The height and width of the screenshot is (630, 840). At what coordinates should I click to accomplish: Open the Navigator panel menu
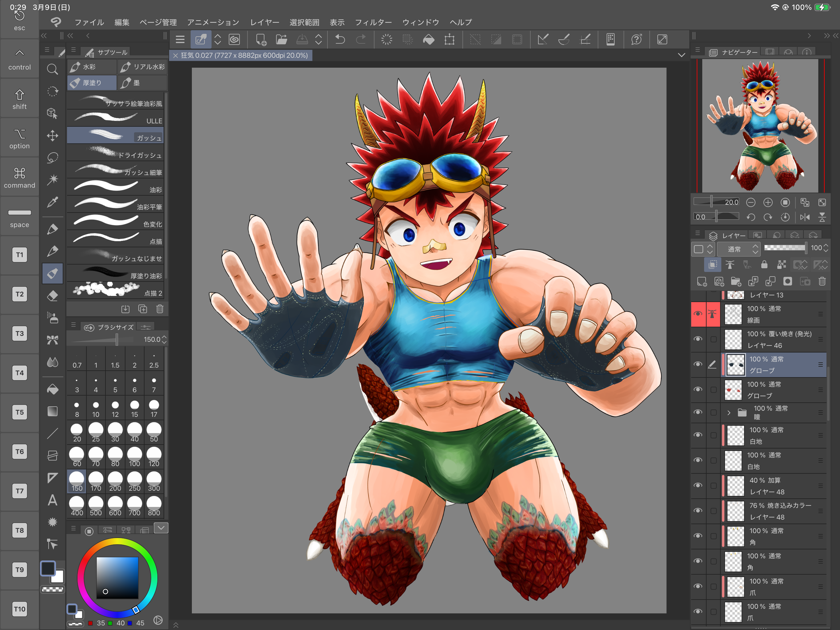(x=698, y=50)
